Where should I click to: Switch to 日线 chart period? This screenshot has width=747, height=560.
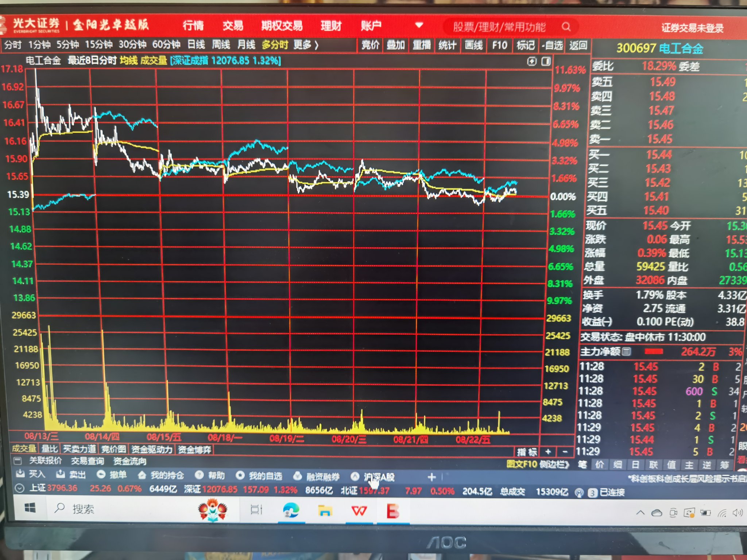[196, 45]
